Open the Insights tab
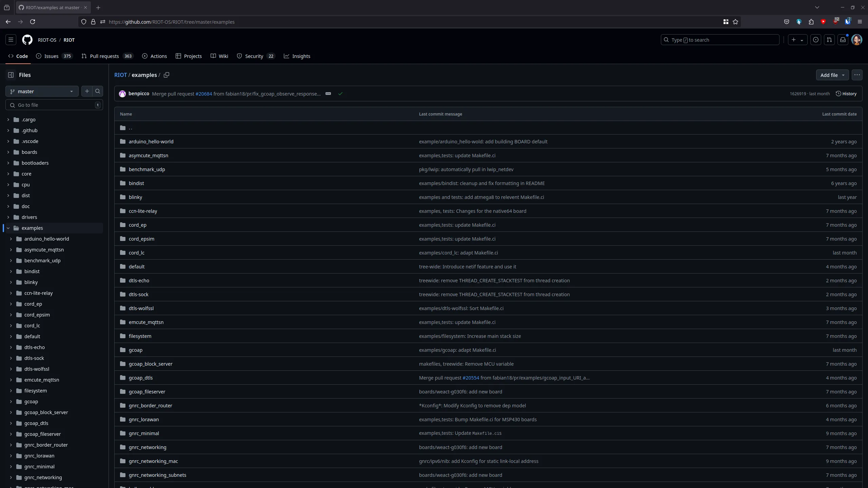 297,56
